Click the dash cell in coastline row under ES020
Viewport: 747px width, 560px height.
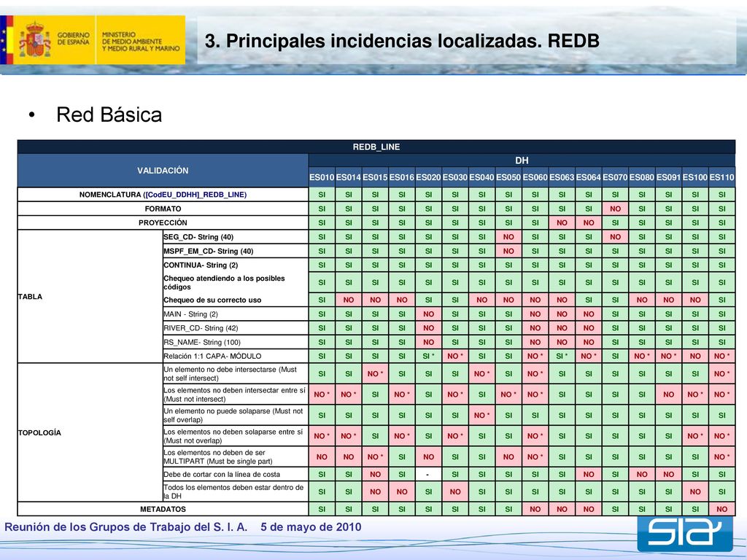pyautogui.click(x=428, y=474)
